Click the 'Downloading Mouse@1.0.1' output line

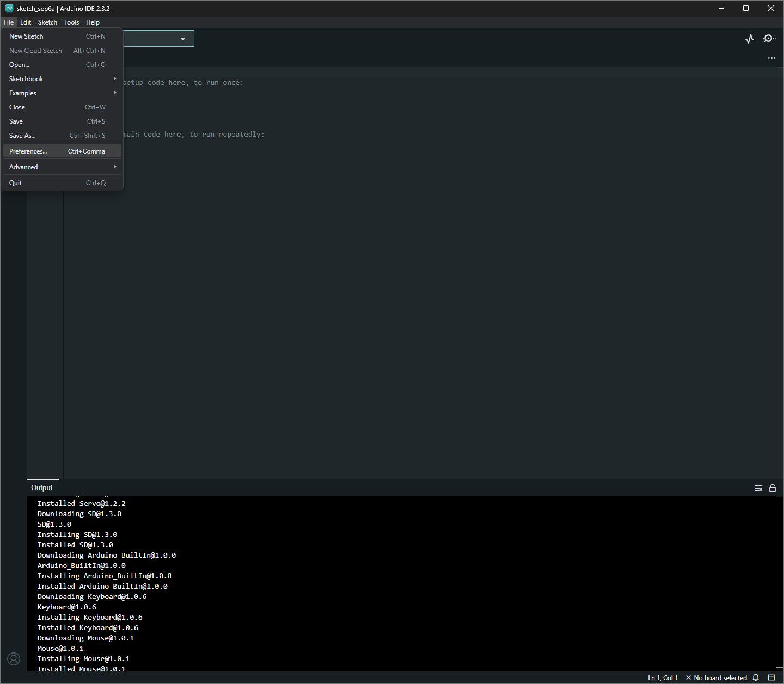[85, 638]
